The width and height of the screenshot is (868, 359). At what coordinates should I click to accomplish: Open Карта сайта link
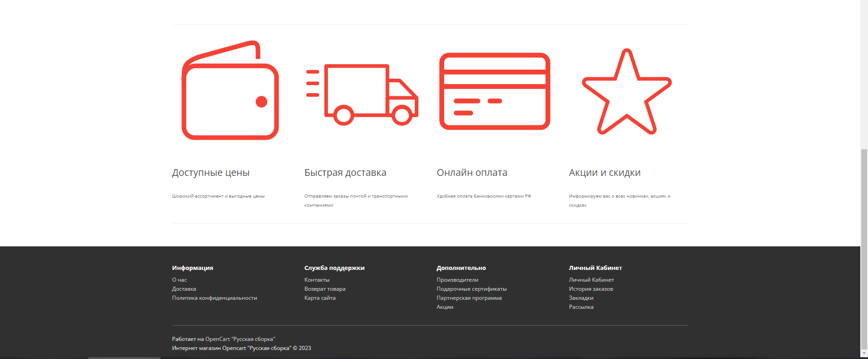click(x=320, y=298)
